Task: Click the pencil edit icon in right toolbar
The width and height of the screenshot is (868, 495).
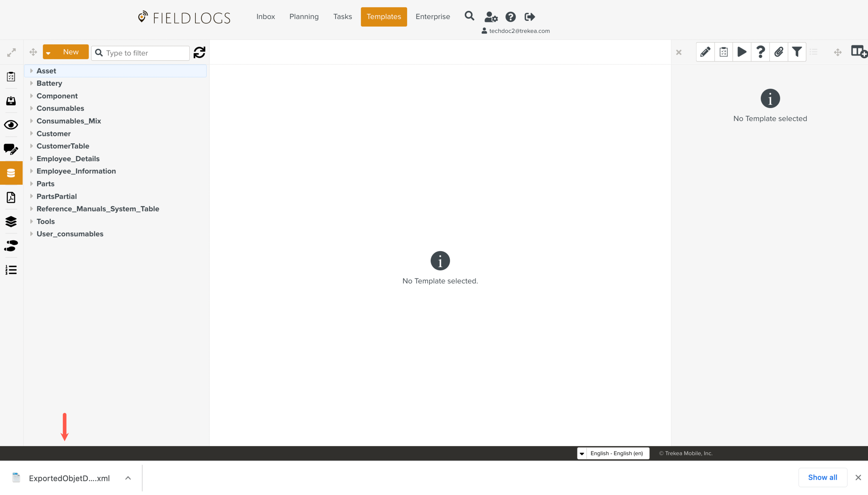Action: pyautogui.click(x=706, y=52)
